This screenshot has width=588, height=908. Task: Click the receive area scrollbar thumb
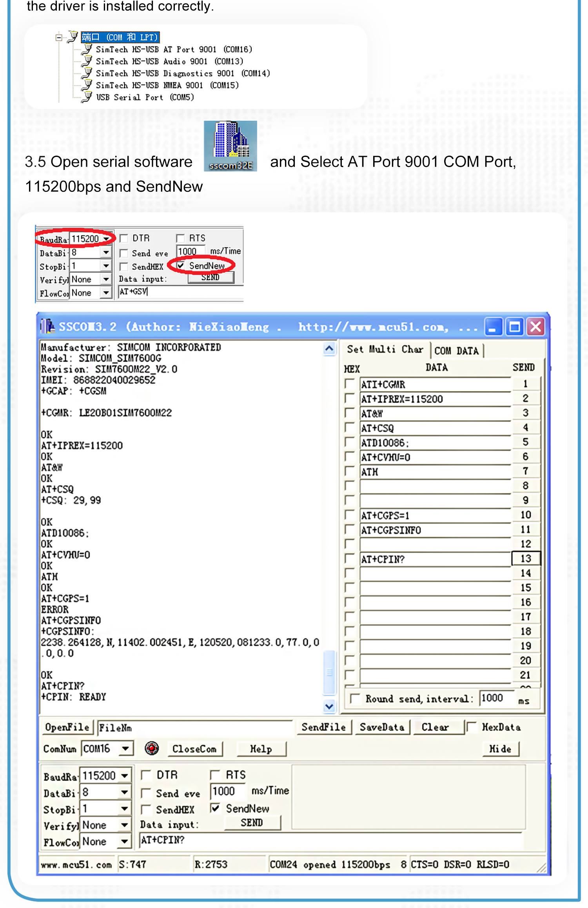tap(329, 672)
